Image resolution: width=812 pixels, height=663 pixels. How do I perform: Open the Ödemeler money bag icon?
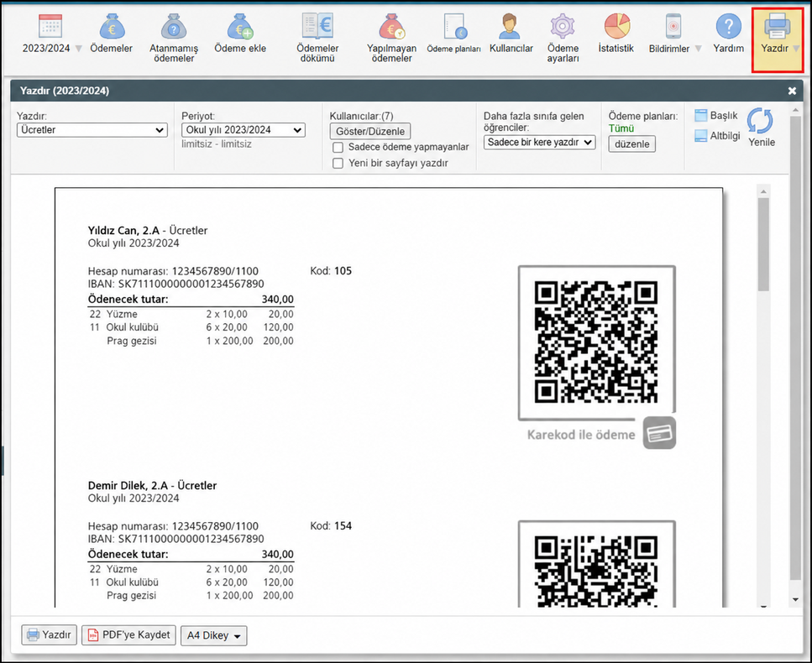coord(112,26)
